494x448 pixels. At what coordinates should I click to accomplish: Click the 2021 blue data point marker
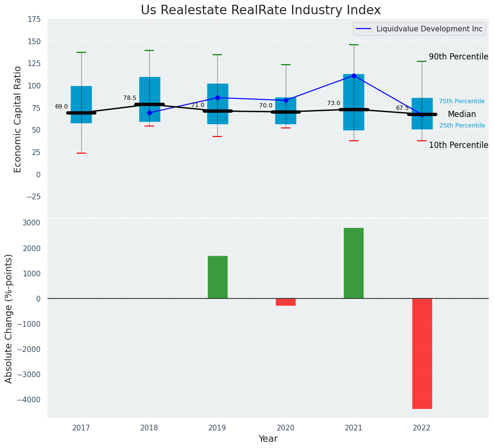tap(354, 76)
